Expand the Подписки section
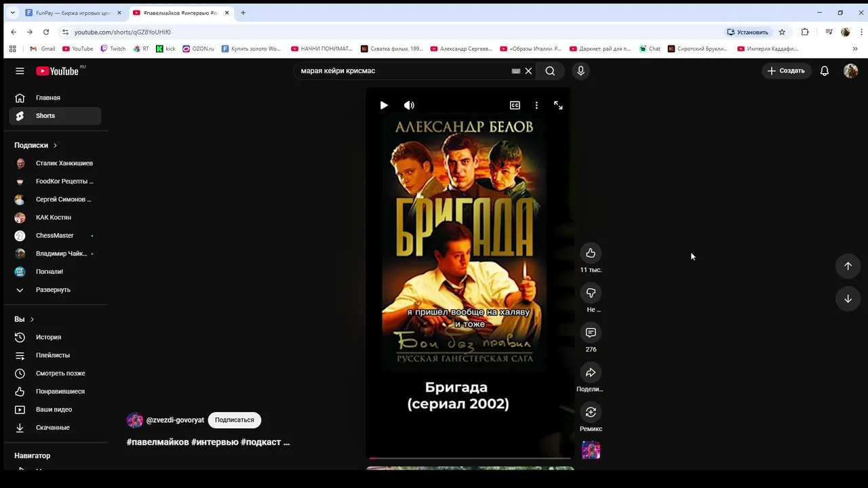This screenshot has height=488, width=868. click(36, 145)
